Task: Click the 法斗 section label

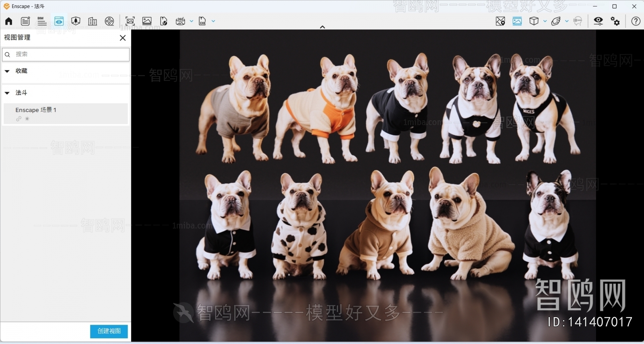Action: click(x=21, y=93)
